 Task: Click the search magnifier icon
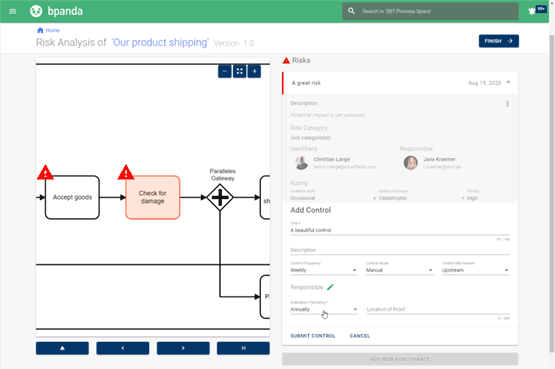click(351, 11)
